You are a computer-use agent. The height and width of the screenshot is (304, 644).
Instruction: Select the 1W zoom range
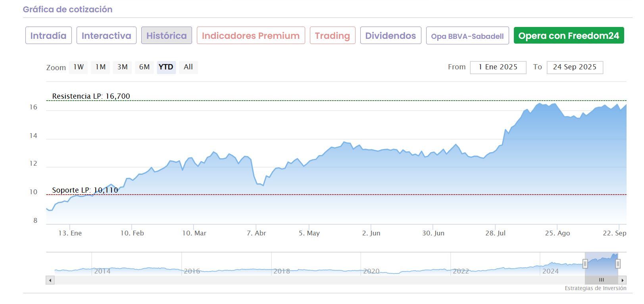pos(79,67)
